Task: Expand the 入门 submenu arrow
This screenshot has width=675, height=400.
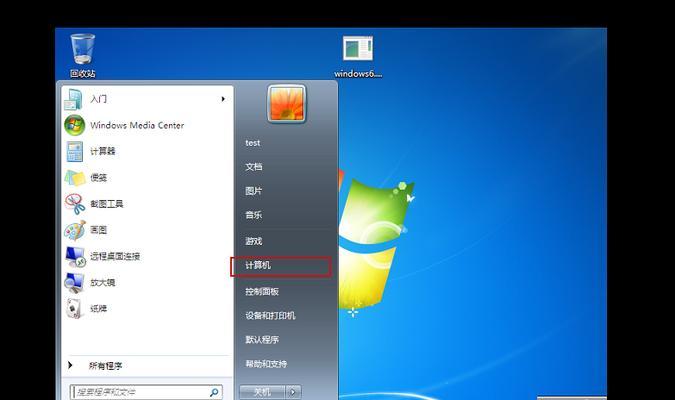Action: pos(223,99)
